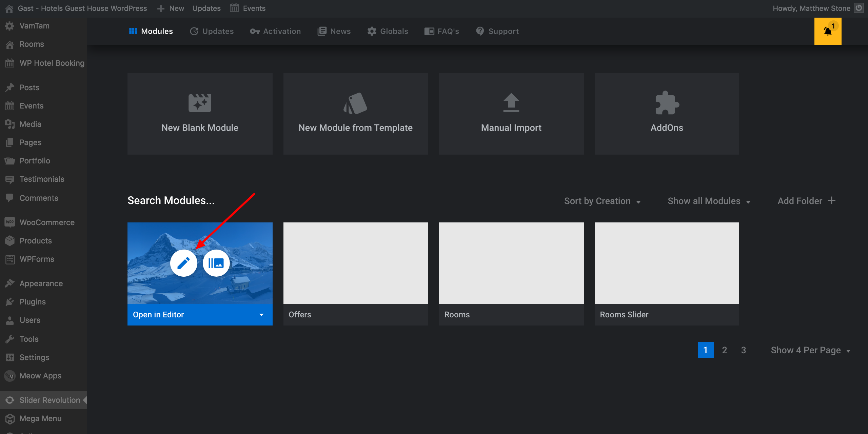
Task: Open Plugins in the sidebar menu
Action: click(x=33, y=302)
